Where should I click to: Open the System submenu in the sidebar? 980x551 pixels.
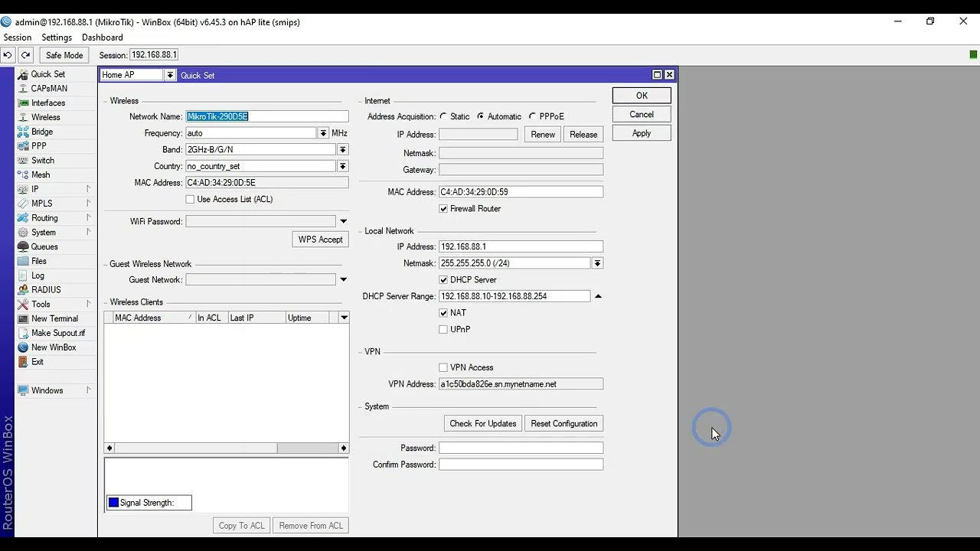click(x=43, y=233)
